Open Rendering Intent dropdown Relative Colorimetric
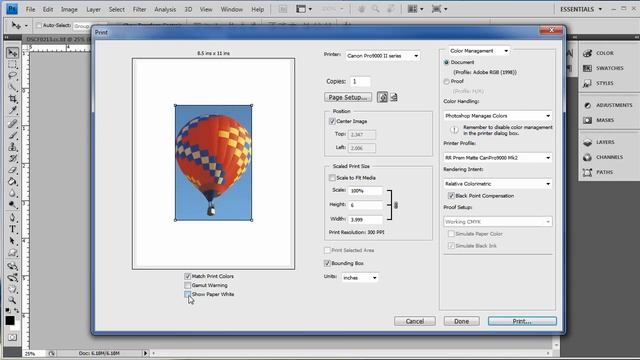Image resolution: width=640 pixels, height=360 pixels. pyautogui.click(x=498, y=184)
